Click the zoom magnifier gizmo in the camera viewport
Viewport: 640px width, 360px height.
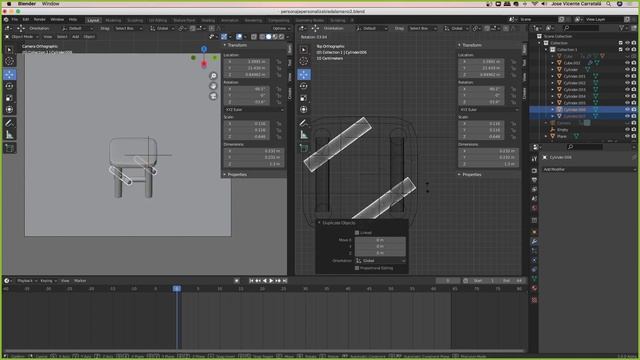[213, 76]
